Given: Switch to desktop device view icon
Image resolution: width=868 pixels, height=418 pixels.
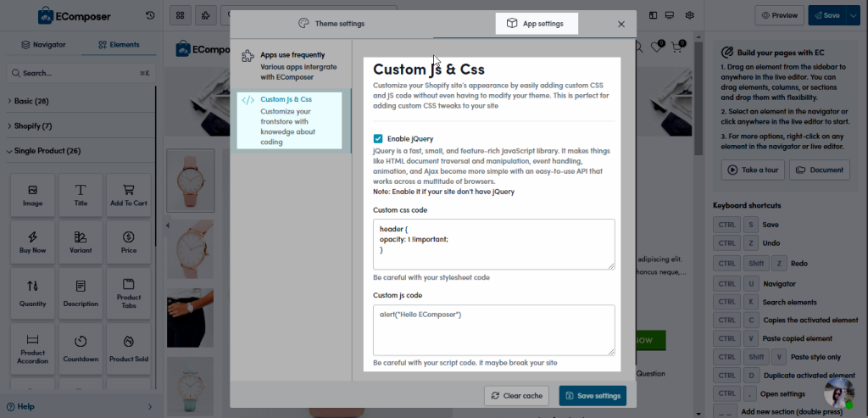Looking at the screenshot, I should point(670,15).
